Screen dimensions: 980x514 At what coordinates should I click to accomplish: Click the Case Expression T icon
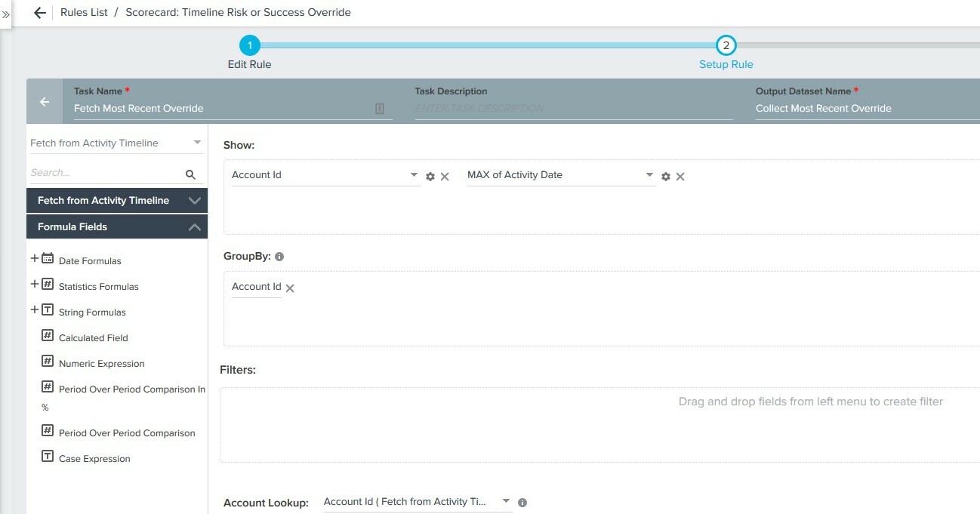(48, 456)
